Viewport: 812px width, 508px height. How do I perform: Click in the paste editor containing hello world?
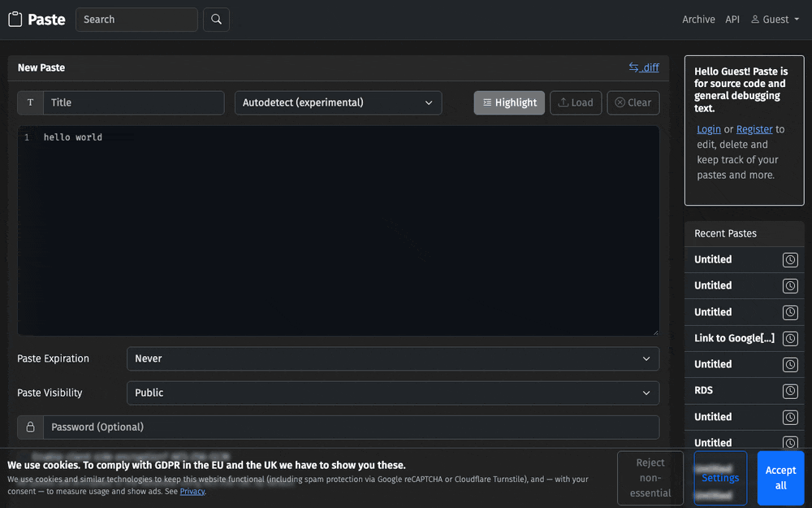click(x=338, y=231)
